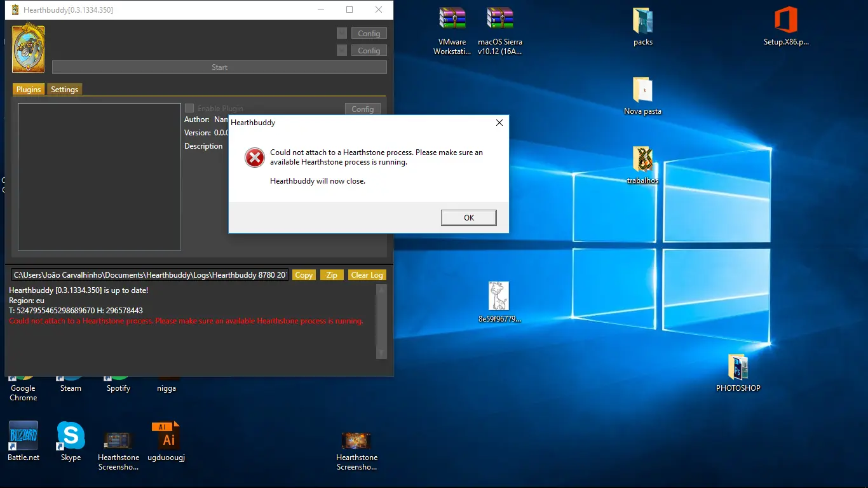This screenshot has width=868, height=488.
Task: Minimize the Hearthbuddy main window
Action: [320, 10]
